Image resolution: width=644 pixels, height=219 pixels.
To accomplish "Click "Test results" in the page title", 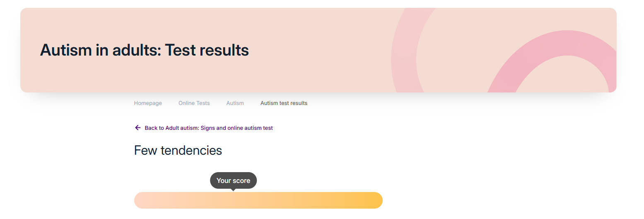I will point(207,50).
